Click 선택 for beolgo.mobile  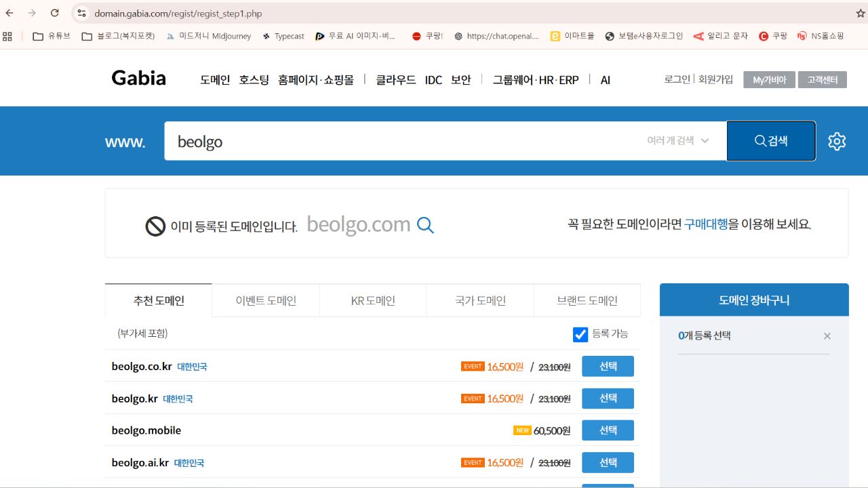coord(608,430)
